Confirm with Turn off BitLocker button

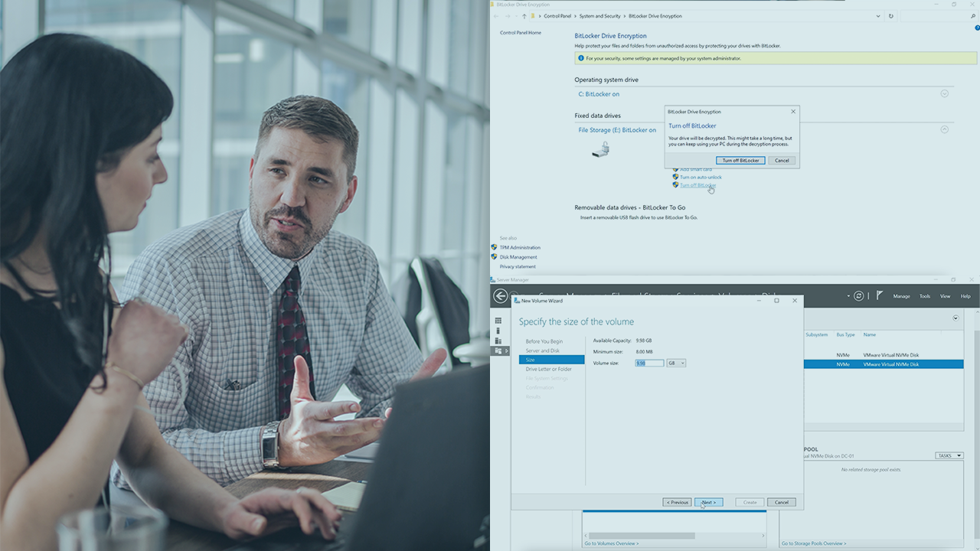click(x=740, y=161)
